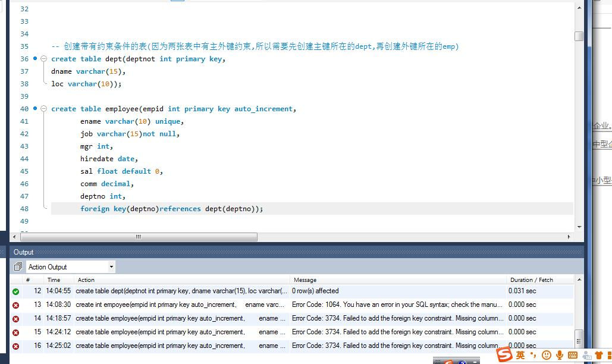Click the Time column header
Screen dimensions: 612x364
(x=54, y=280)
